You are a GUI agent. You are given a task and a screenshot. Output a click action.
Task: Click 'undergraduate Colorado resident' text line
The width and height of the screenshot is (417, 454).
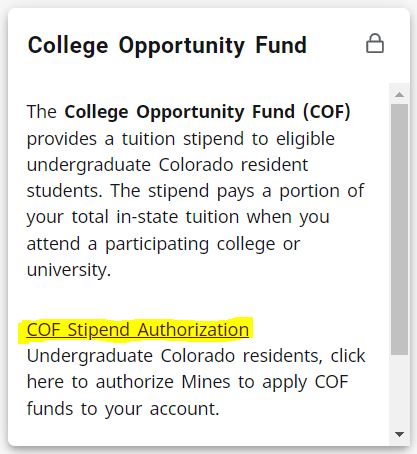(x=167, y=165)
